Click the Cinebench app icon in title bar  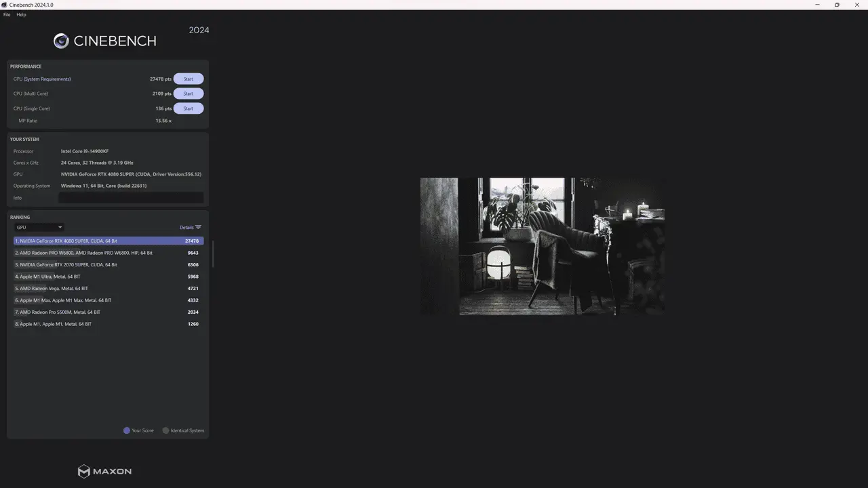pos(4,5)
